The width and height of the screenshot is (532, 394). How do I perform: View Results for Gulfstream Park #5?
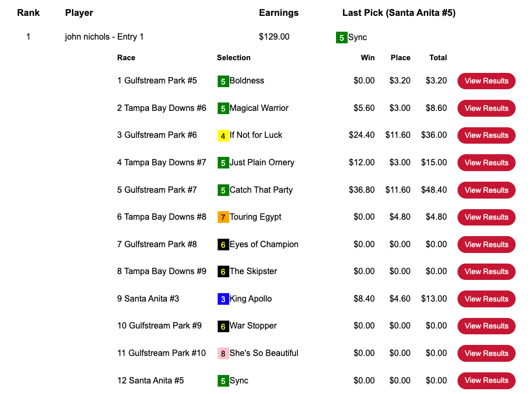tap(486, 81)
